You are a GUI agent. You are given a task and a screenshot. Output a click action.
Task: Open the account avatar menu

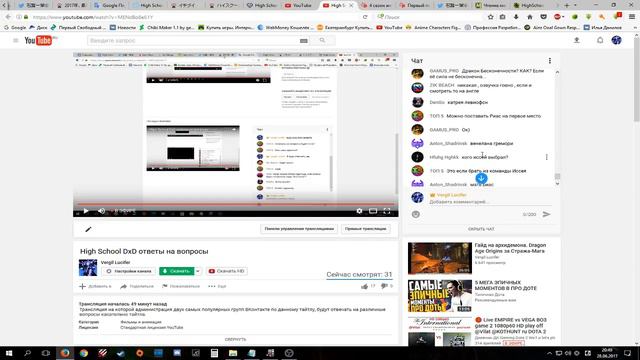(x=616, y=40)
